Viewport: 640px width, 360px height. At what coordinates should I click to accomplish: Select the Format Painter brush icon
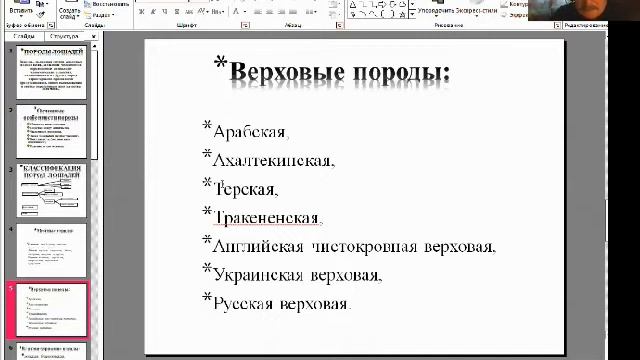tap(40, 15)
